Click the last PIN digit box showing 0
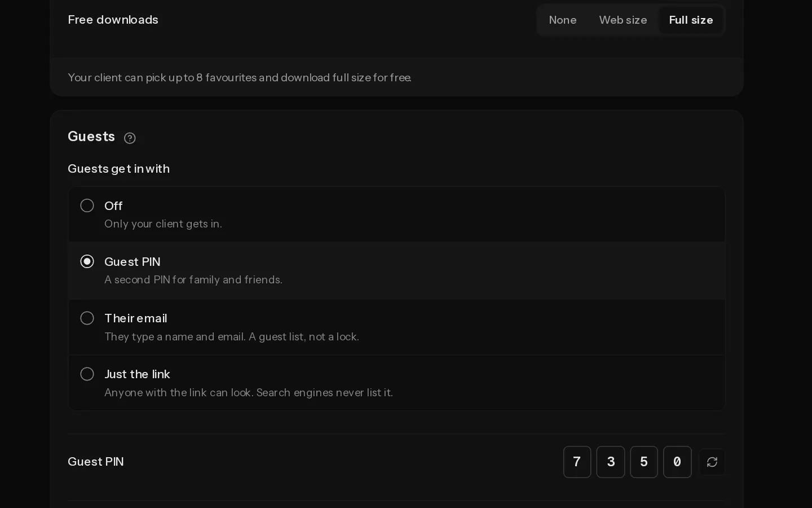The image size is (812, 508). click(677, 462)
